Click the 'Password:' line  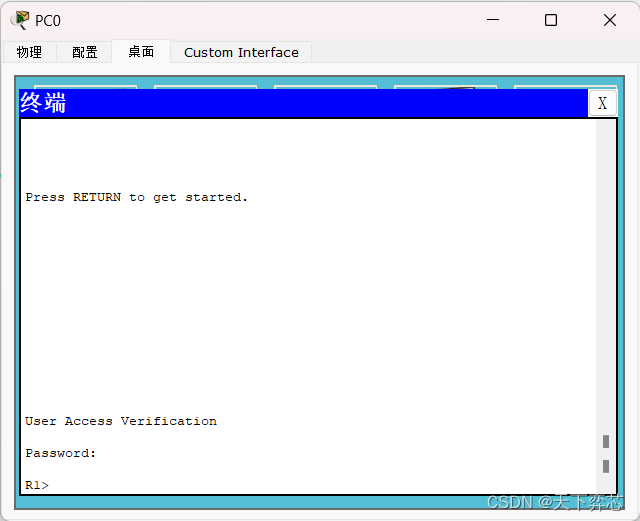click(x=60, y=453)
